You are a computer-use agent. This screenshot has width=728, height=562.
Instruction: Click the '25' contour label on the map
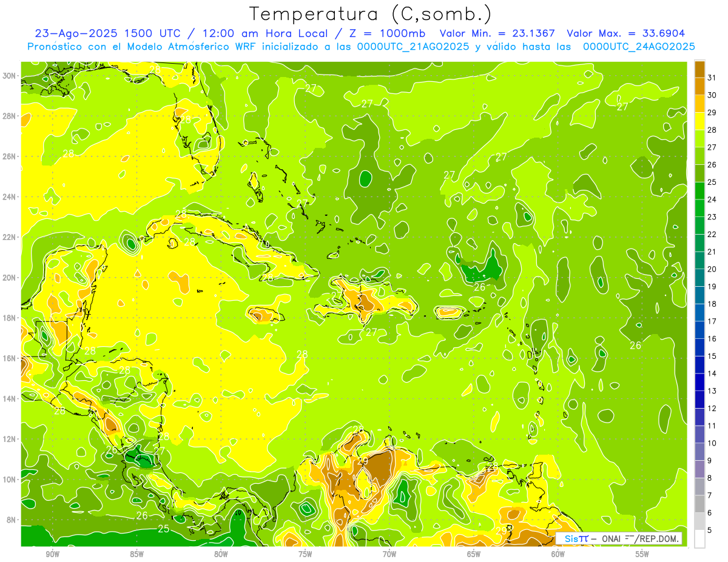click(163, 529)
